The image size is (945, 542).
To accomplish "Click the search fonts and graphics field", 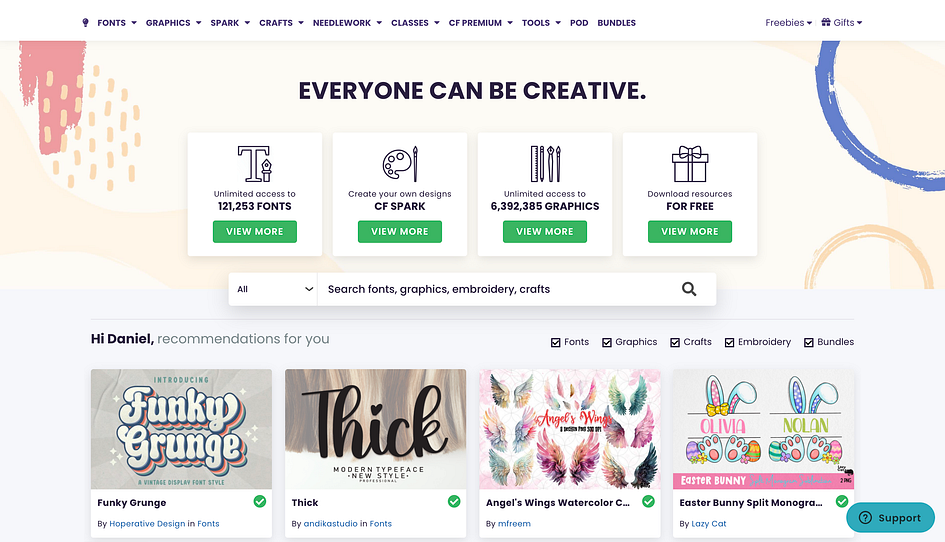I will 497,289.
